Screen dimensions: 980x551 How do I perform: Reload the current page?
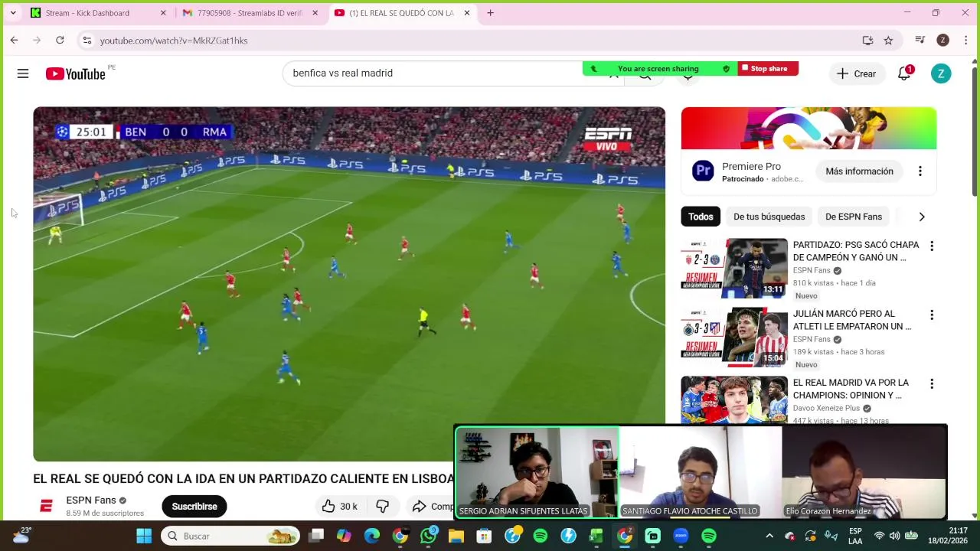(x=60, y=40)
